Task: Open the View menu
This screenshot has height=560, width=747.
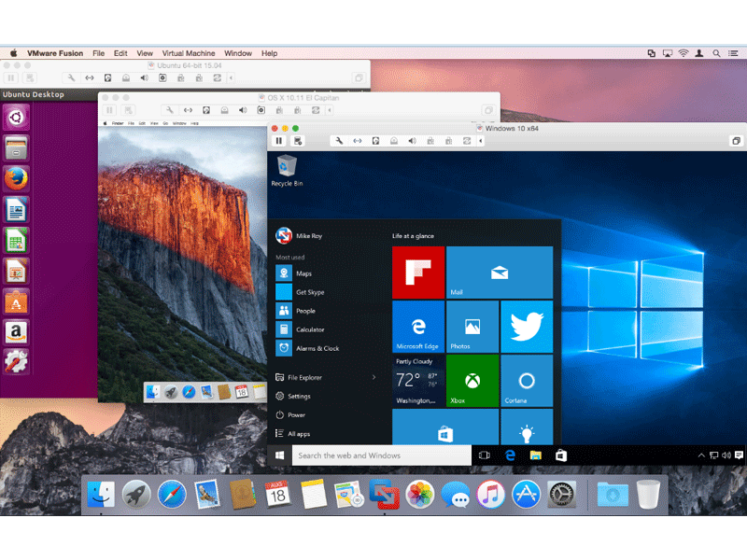Action: pyautogui.click(x=145, y=53)
